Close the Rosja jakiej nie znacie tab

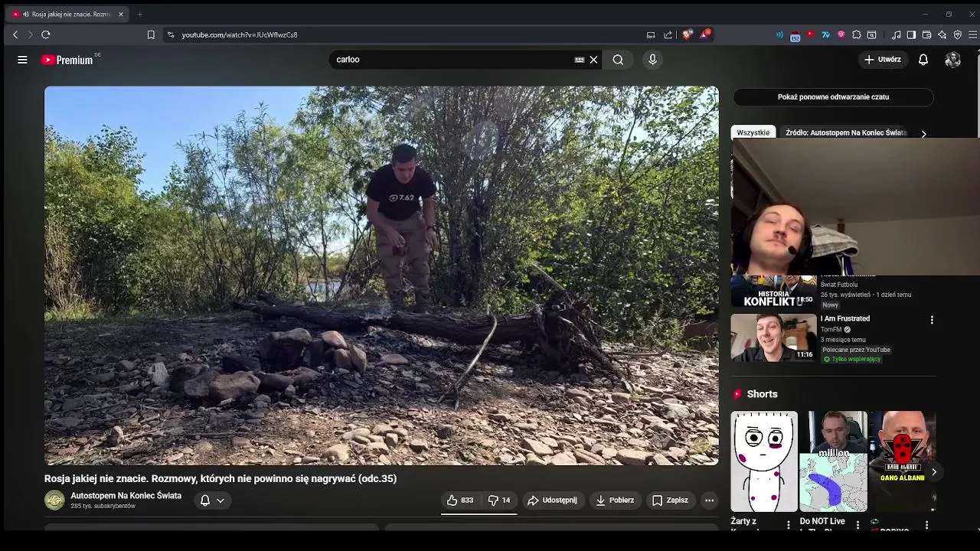(x=120, y=14)
